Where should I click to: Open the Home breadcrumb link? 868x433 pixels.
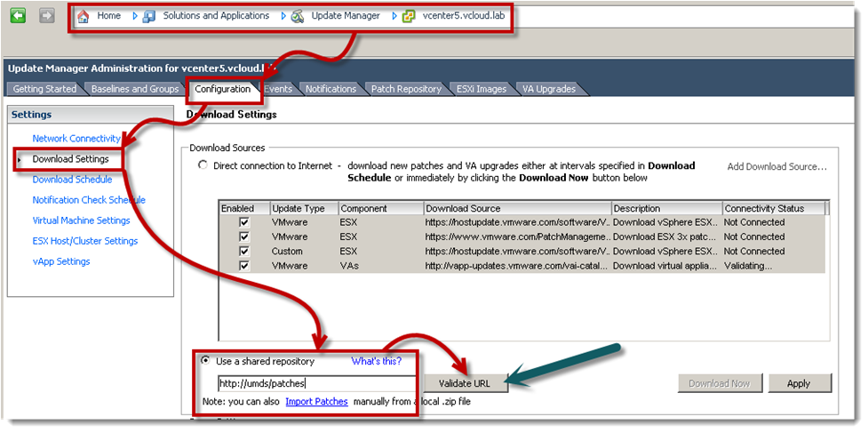108,15
